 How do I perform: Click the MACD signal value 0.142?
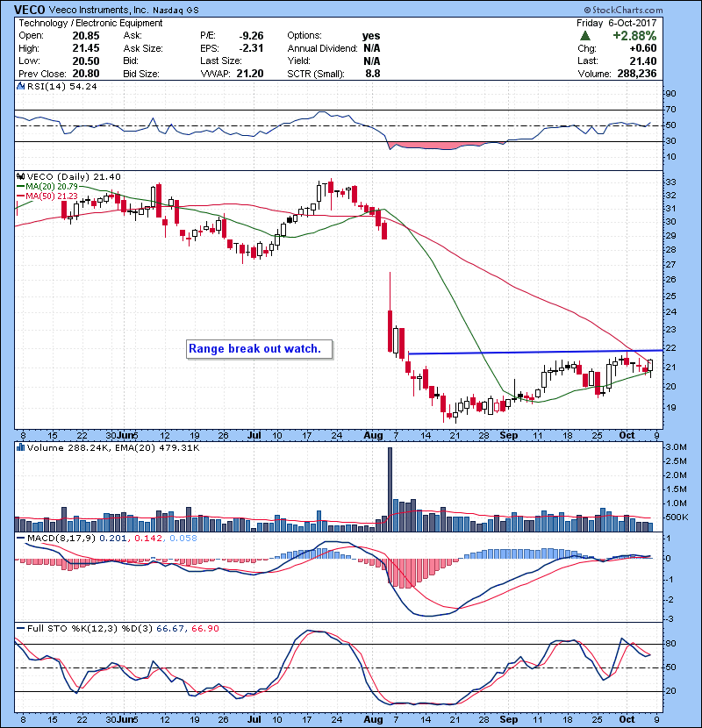[148, 539]
